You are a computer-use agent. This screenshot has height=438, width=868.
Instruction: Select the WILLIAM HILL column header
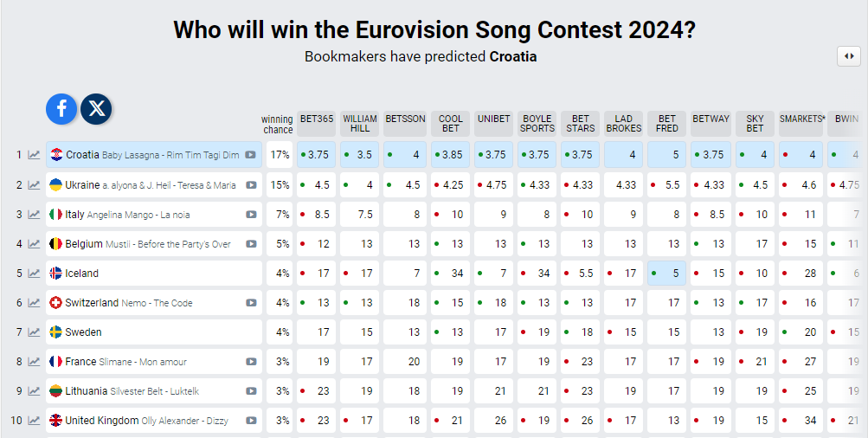pyautogui.click(x=360, y=123)
